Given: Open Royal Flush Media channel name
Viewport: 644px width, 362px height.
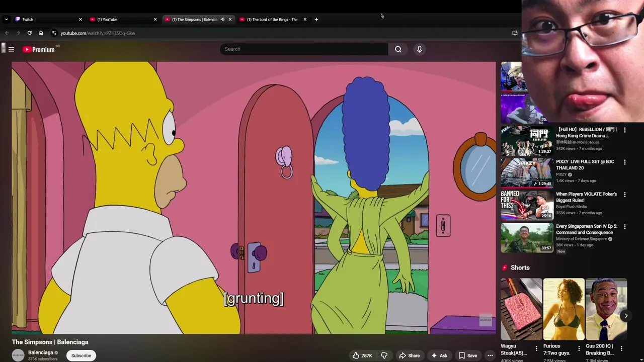Looking at the screenshot, I should (571, 207).
